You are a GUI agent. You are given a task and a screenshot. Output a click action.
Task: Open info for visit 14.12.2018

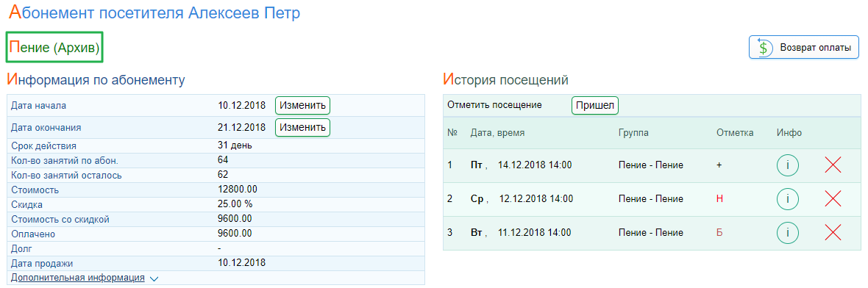[x=788, y=165]
